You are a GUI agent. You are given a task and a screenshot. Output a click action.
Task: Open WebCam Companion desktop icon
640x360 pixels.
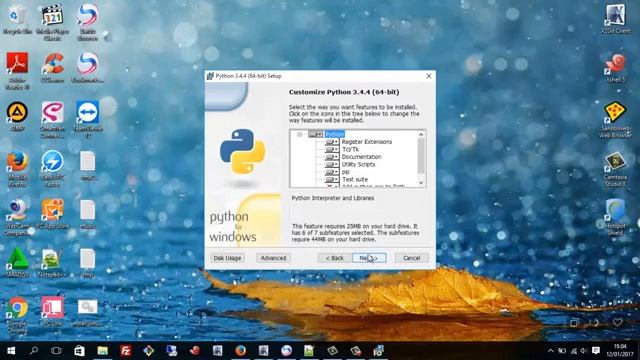[x=17, y=218]
